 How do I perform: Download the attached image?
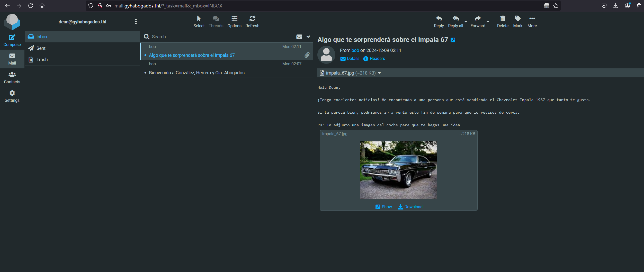click(410, 207)
